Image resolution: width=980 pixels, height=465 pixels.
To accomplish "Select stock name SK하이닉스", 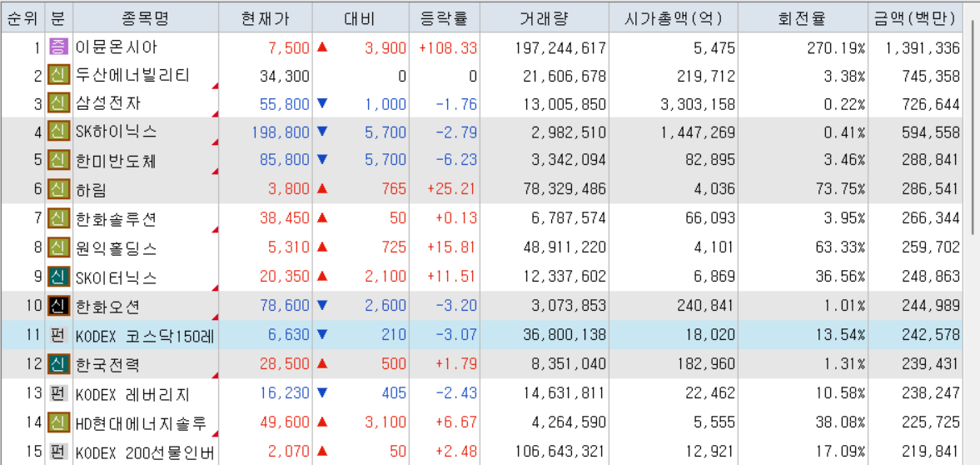I will pyautogui.click(x=116, y=132).
